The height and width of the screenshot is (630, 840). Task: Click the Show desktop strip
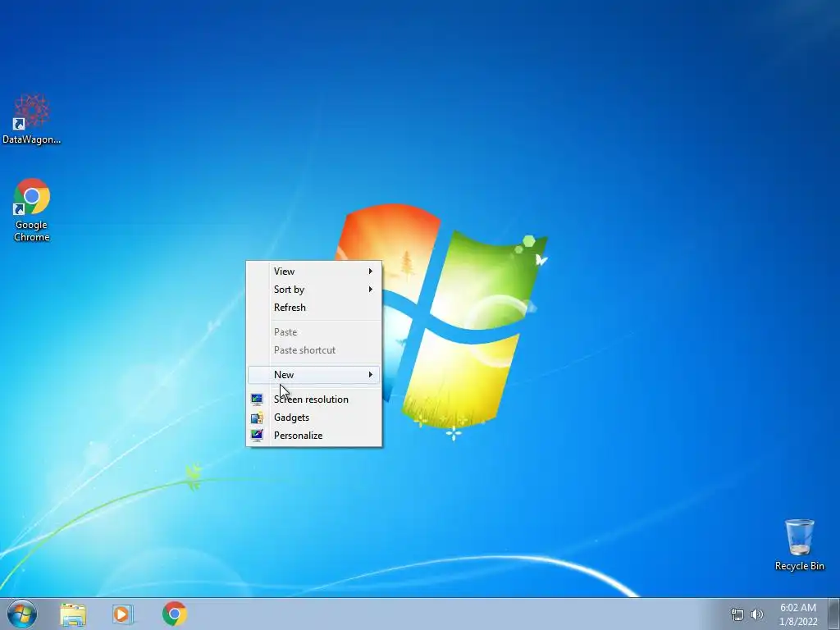[x=834, y=614]
